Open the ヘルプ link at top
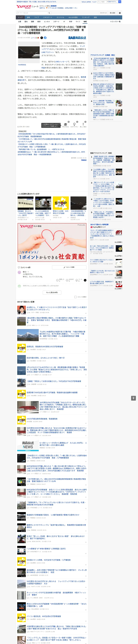The width and height of the screenshot is (138, 644). click(94, 2)
